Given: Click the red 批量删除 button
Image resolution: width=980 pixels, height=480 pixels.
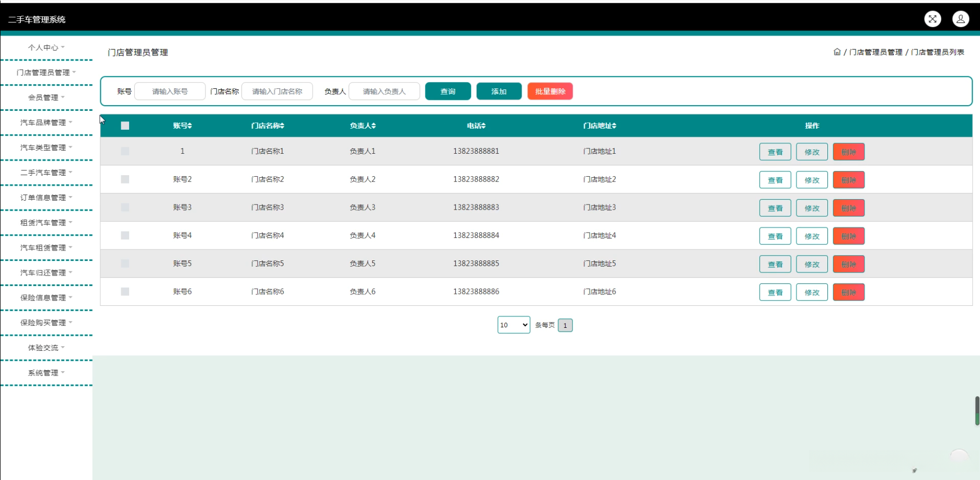Looking at the screenshot, I should 550,91.
